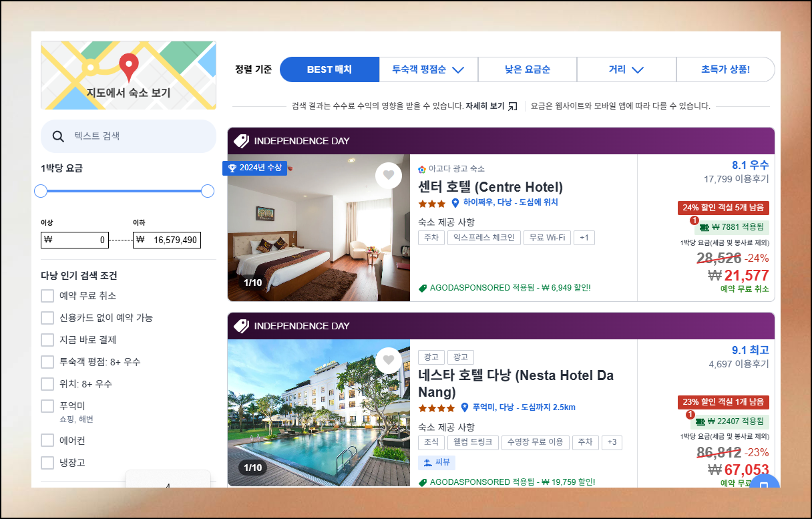Viewport: 812px width, 519px height.
Task: Click the 2024 award trophy badge
Action: [254, 168]
